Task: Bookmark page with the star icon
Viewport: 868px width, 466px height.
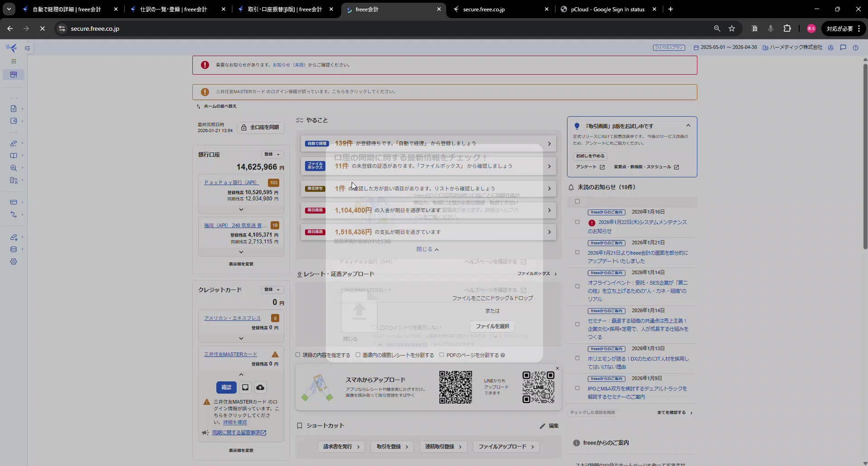Action: (732, 29)
